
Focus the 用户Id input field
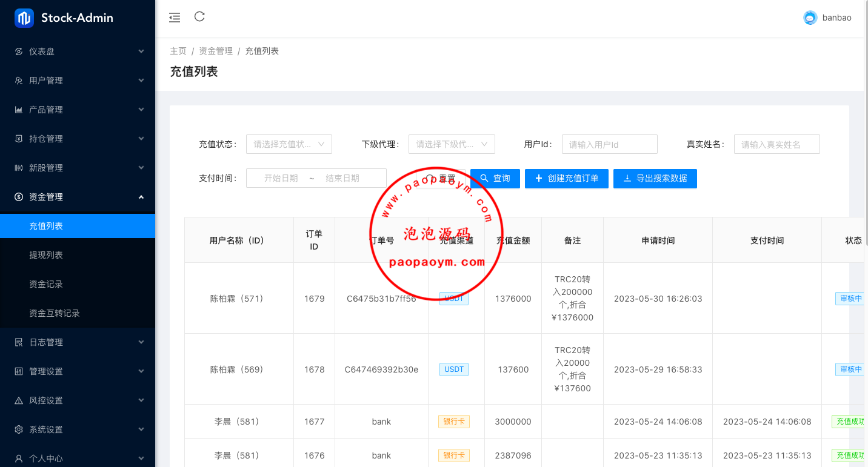click(609, 144)
